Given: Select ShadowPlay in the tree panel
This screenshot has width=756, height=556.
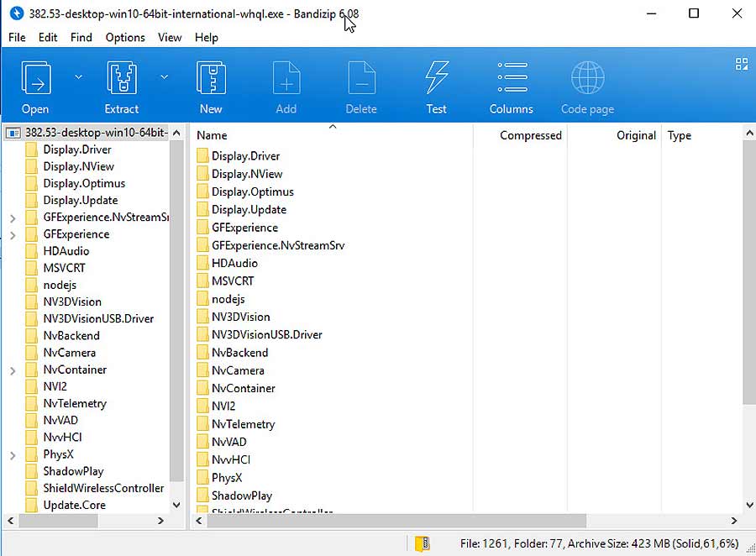Looking at the screenshot, I should coord(73,471).
